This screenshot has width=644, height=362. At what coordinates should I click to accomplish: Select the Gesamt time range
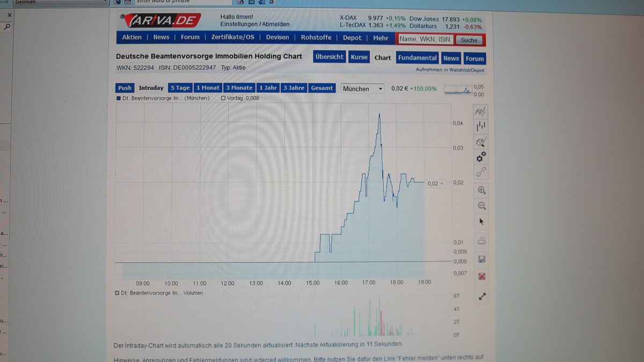(x=322, y=88)
